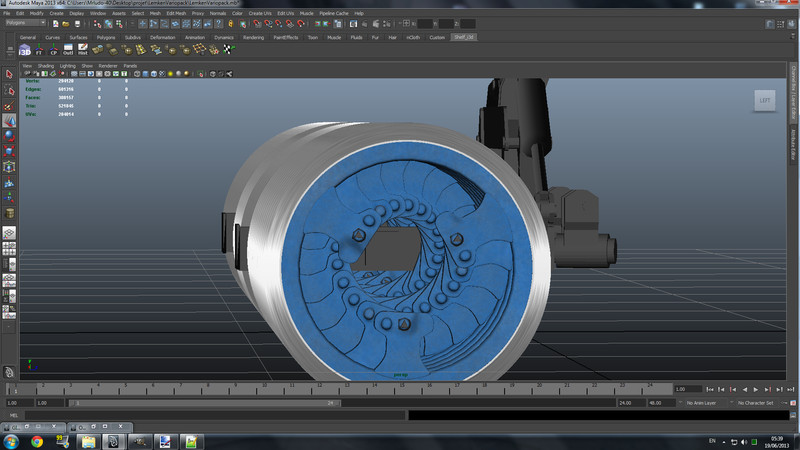Image resolution: width=800 pixels, height=450 pixels.
Task: Click the MEL command line input
Action: point(216,415)
